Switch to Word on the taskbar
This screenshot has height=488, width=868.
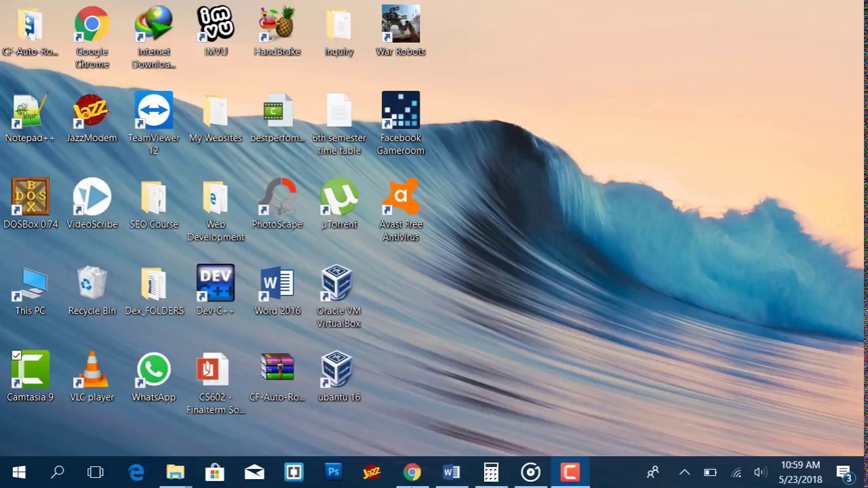pyautogui.click(x=451, y=472)
